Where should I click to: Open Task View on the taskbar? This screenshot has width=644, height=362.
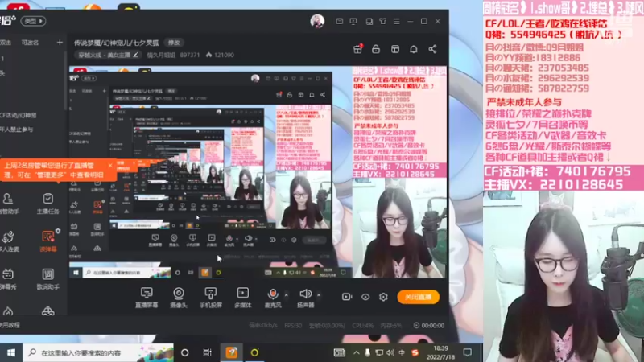[x=208, y=352]
